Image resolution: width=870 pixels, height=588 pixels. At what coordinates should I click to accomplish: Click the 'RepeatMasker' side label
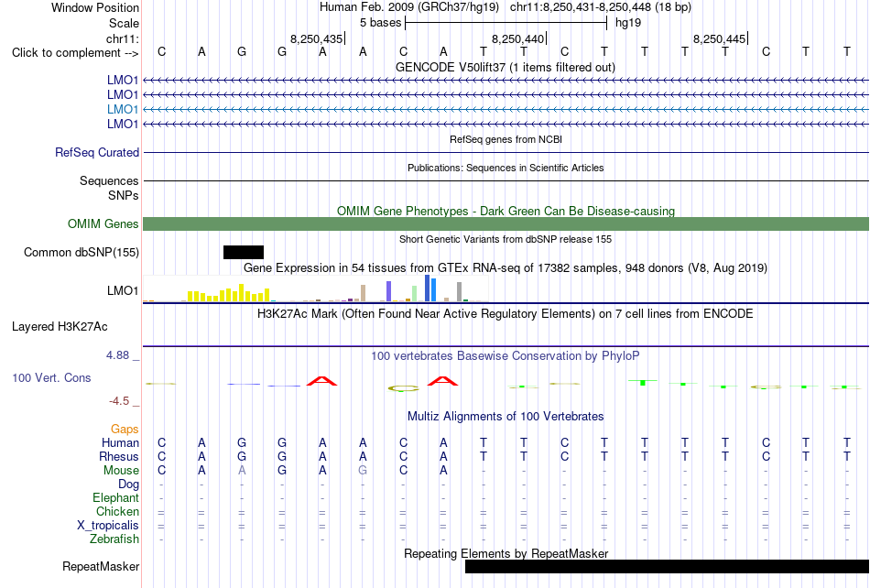tap(101, 566)
